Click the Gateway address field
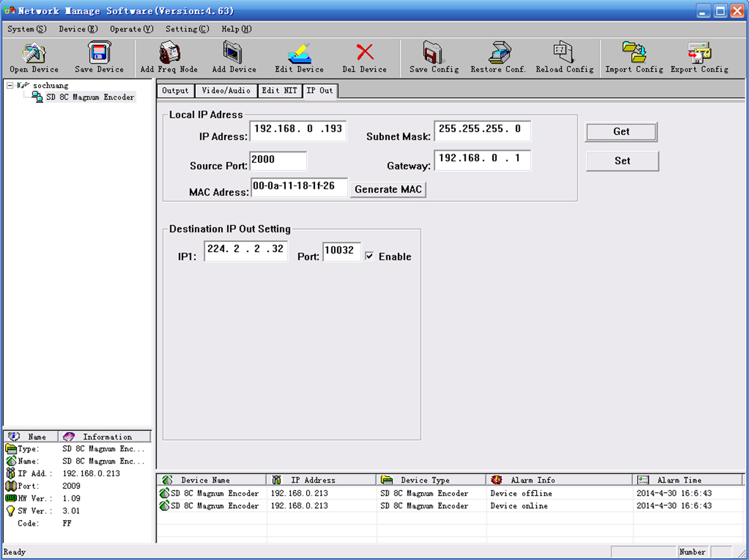Viewport: 749px width, 560px height. point(482,160)
